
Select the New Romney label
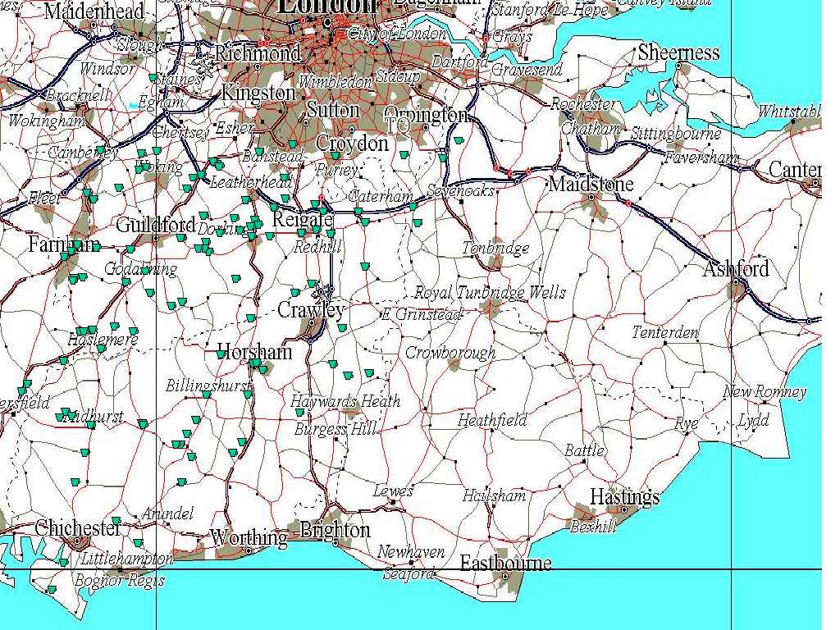(x=764, y=392)
